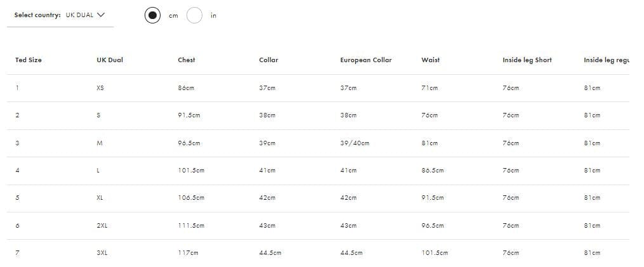The height and width of the screenshot is (267, 644).
Task: Click the 3XL size cell
Action: click(x=102, y=253)
